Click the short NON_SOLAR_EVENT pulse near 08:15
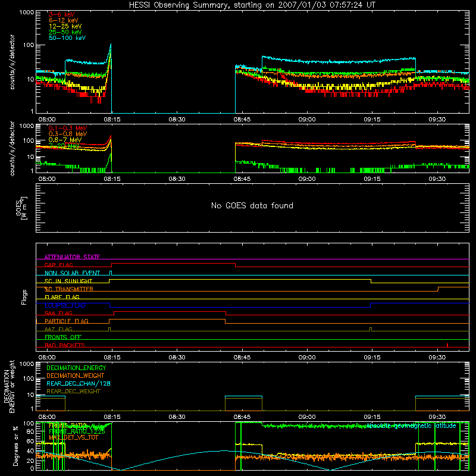This screenshot has width=476, height=476. tap(111, 273)
